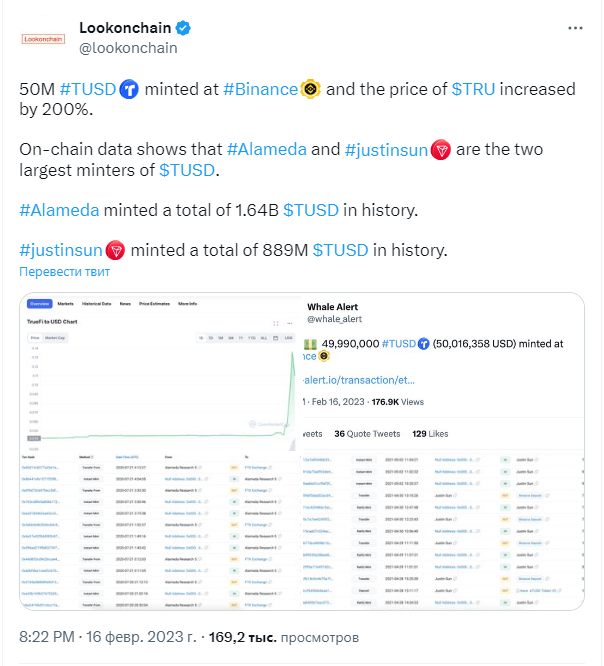The image size is (604, 666).
Task: Open the #justinsun hashtag in paragraph two
Action: pyautogui.click(x=386, y=150)
